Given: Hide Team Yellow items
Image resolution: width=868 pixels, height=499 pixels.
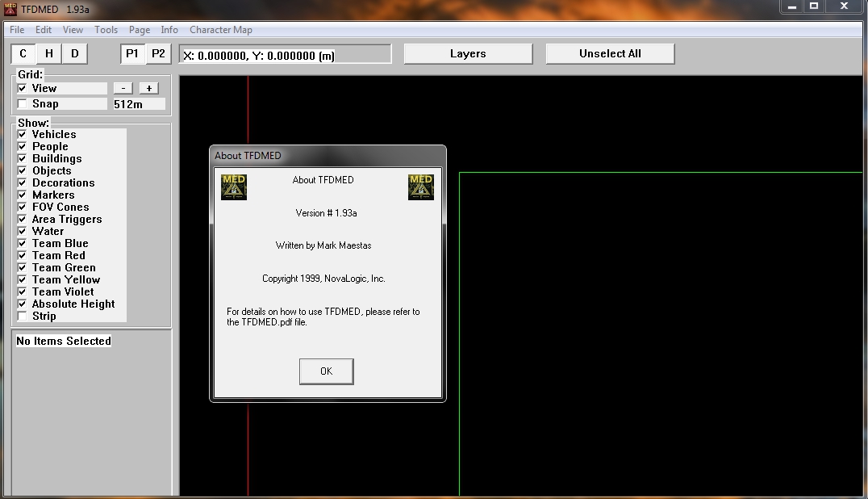Looking at the screenshot, I should point(22,279).
